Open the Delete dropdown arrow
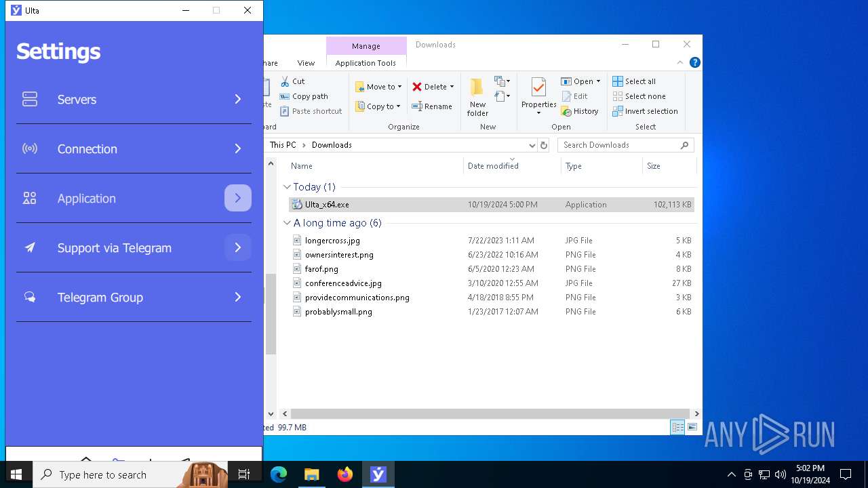The width and height of the screenshot is (868, 488). coord(452,87)
